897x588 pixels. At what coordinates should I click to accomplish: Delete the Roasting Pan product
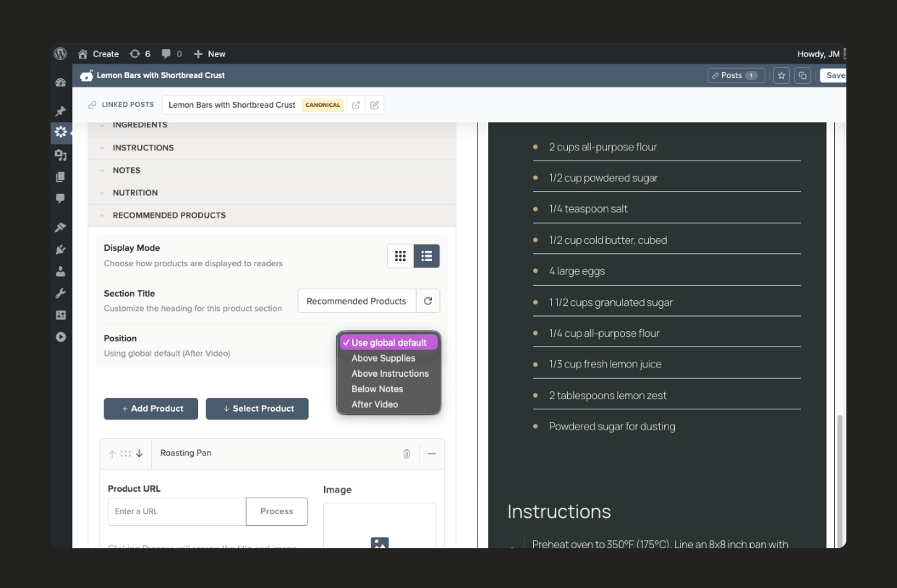pos(407,453)
